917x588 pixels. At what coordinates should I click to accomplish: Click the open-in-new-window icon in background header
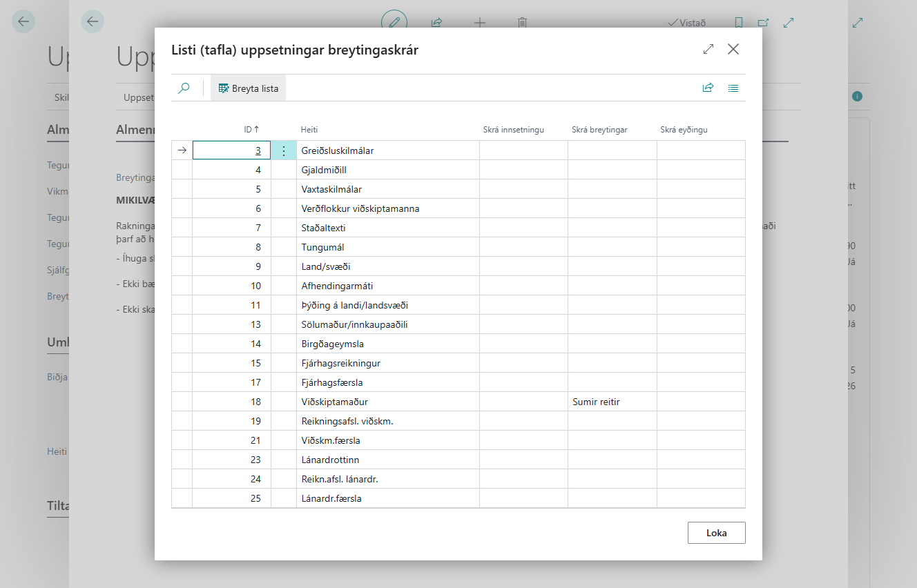coord(763,22)
